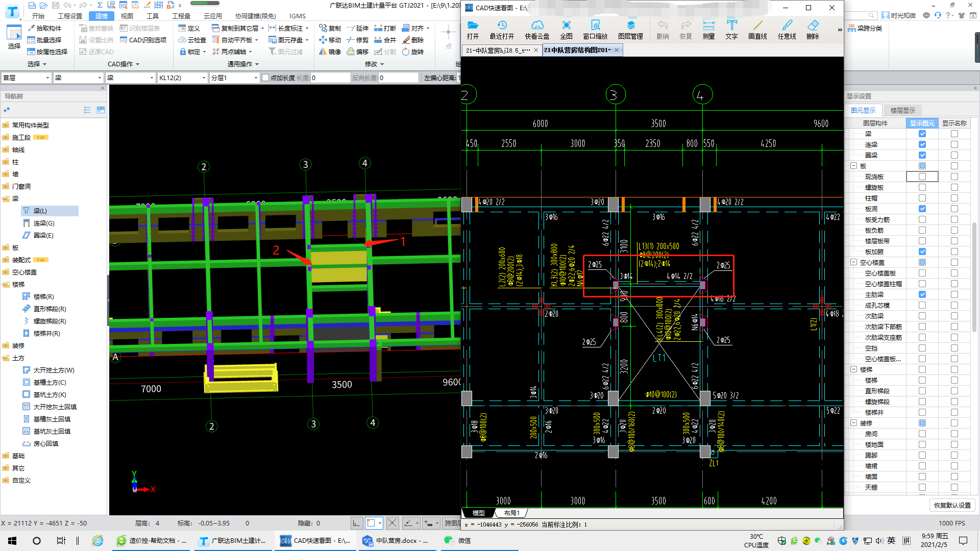Select the 文字 text tool

(x=731, y=30)
